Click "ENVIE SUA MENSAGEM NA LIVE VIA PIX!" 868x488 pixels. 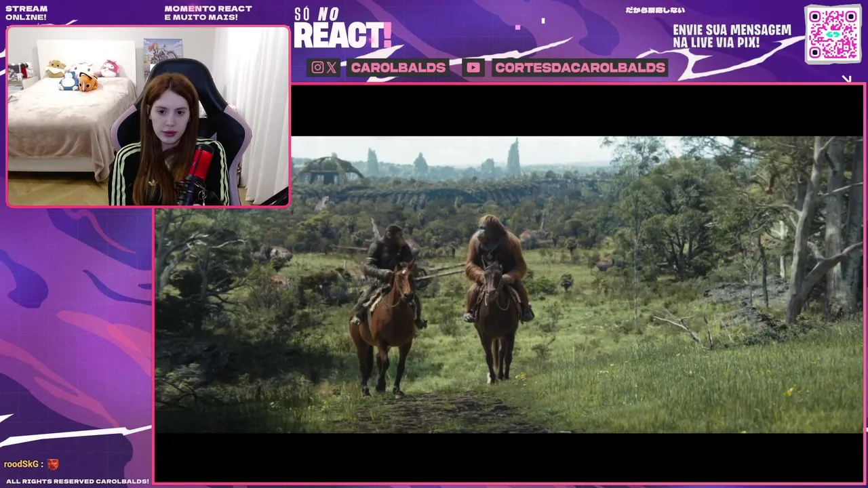coord(732,37)
